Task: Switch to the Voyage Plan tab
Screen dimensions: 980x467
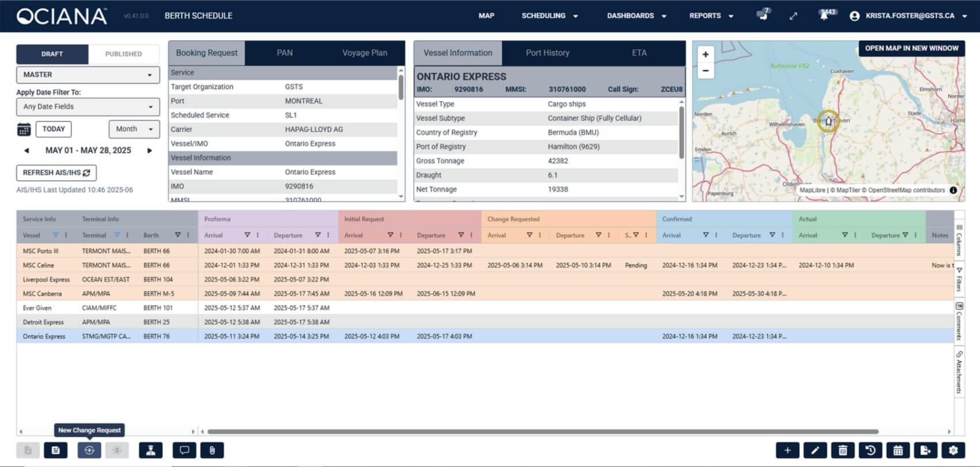Action: point(364,53)
